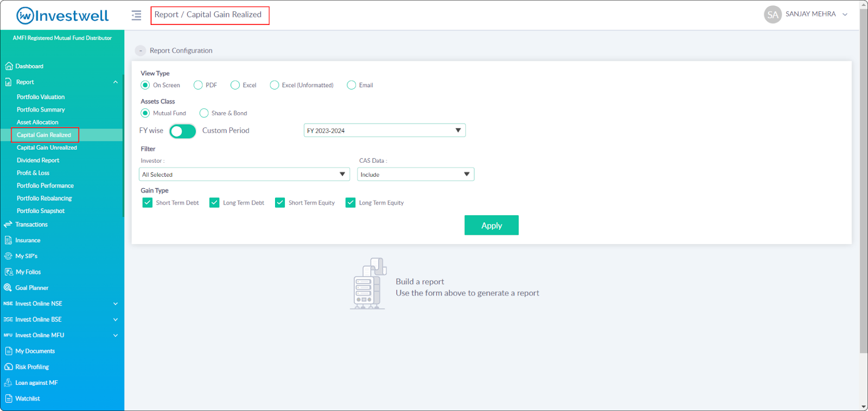Click the Dashboard home icon
Viewport: 868px width, 411px height.
(x=9, y=66)
